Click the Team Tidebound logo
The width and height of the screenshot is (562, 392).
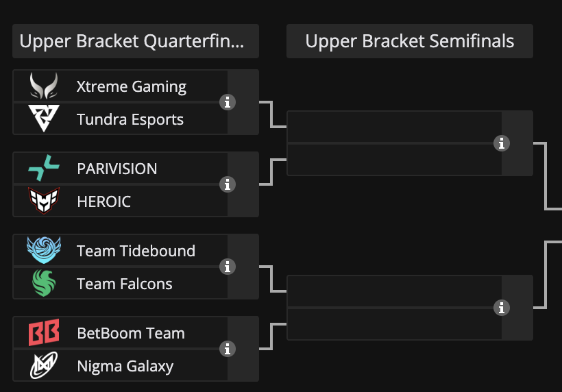(x=44, y=251)
